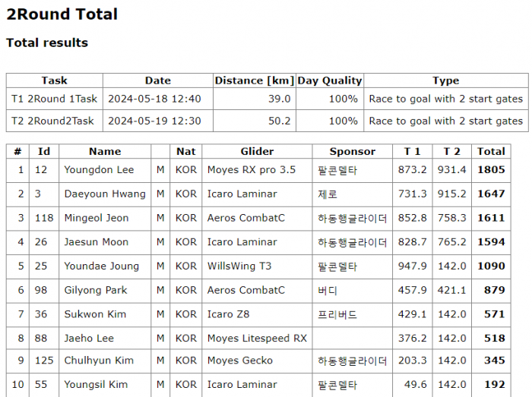Click T1 score 947.9 for Youndae Joung
The width and height of the screenshot is (532, 397).
tap(413, 266)
